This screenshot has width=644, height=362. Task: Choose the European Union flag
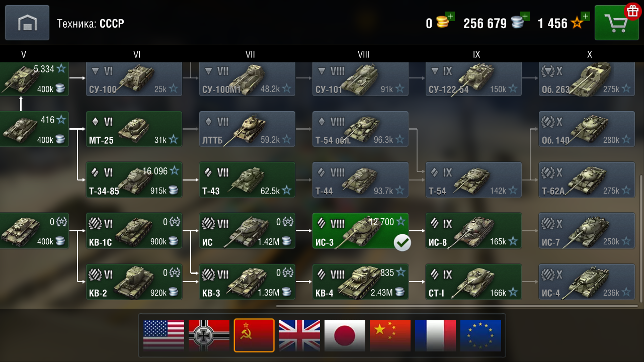point(480,335)
